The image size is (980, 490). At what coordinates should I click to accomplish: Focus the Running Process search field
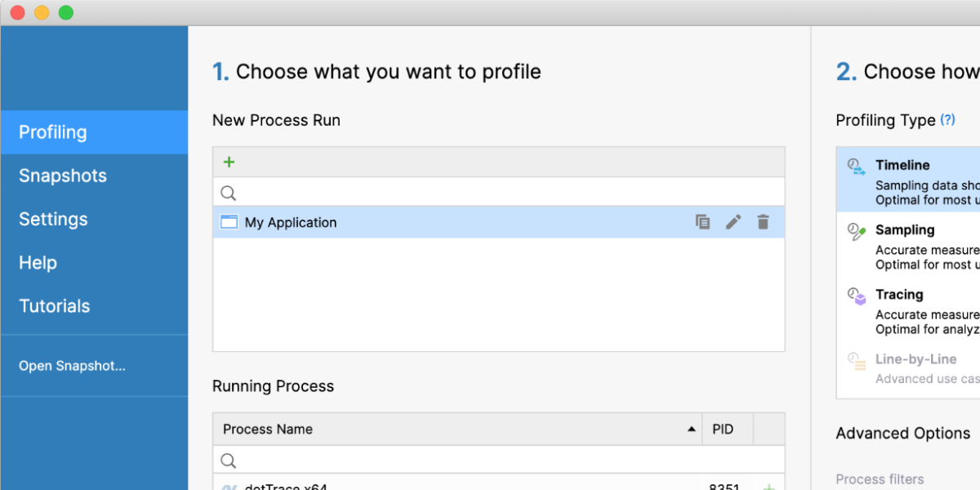506,460
